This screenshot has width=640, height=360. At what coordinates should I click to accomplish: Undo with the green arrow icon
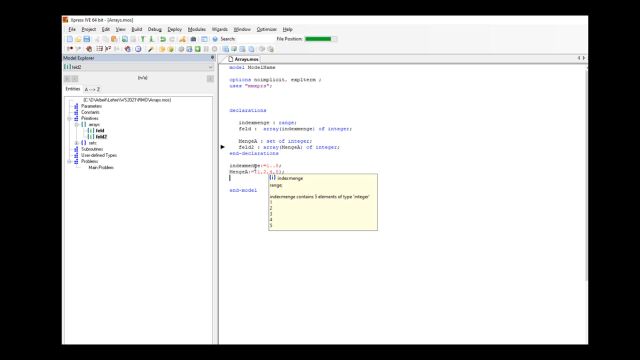coord(163,39)
